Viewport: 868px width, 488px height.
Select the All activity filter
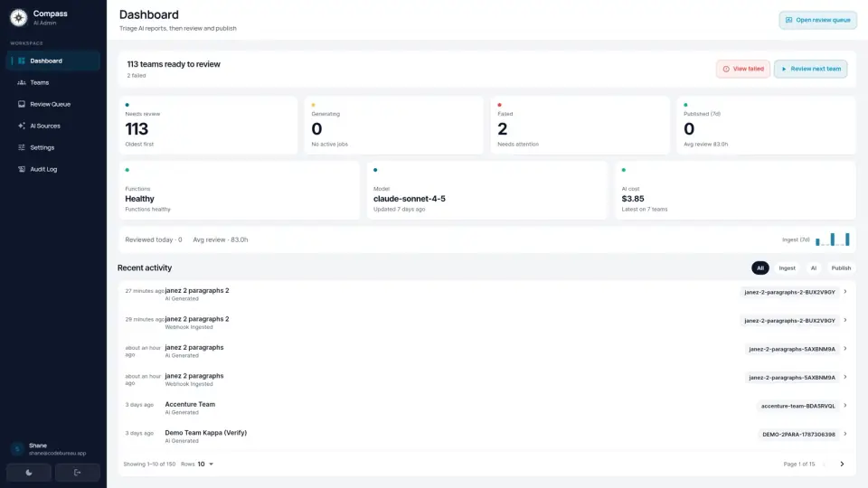[x=760, y=267]
